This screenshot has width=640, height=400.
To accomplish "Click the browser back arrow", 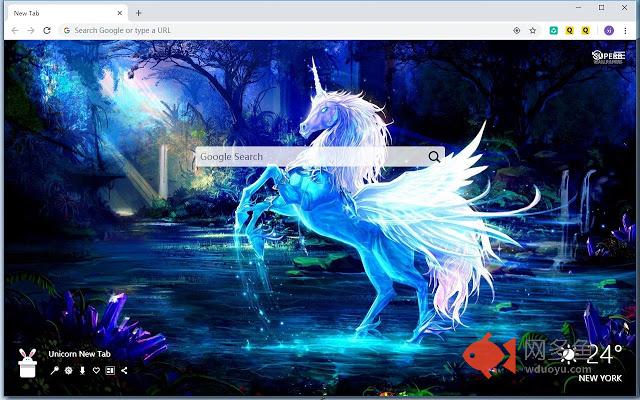I will [15, 31].
